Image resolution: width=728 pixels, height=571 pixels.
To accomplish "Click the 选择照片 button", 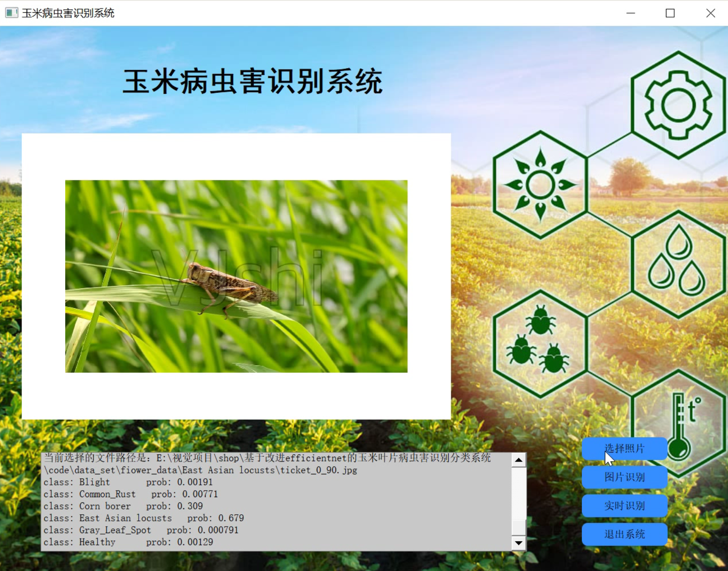I will 625,448.
